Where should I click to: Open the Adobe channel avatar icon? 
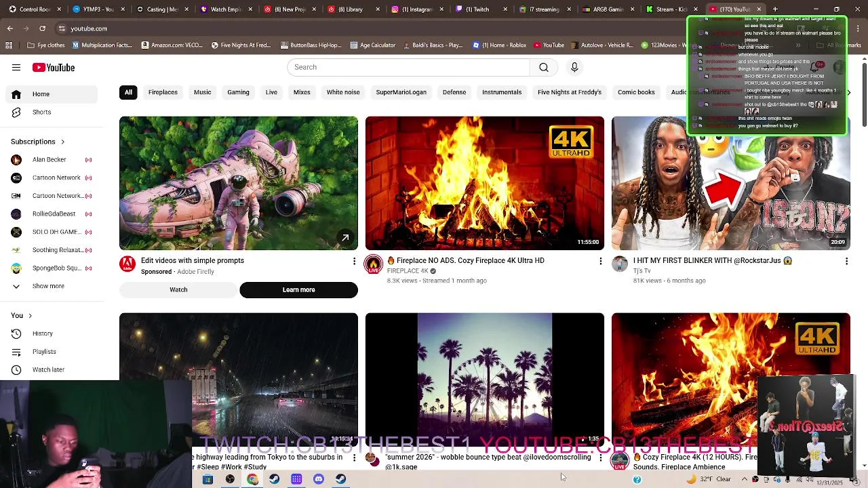(x=127, y=264)
